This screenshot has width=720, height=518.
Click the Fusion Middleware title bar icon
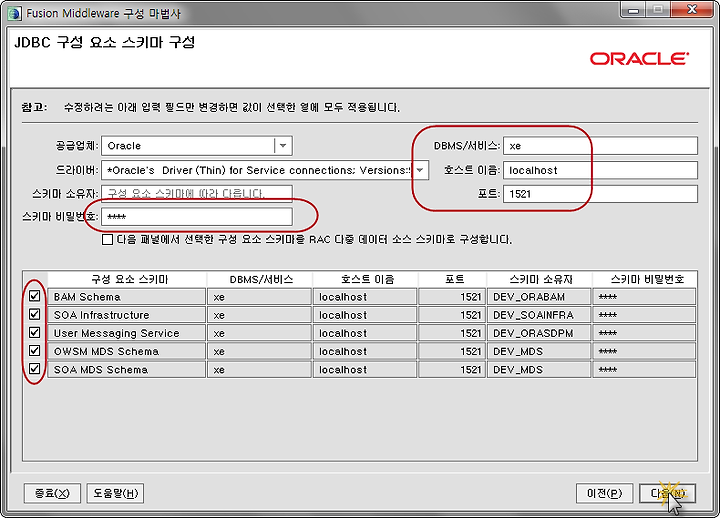[x=14, y=13]
